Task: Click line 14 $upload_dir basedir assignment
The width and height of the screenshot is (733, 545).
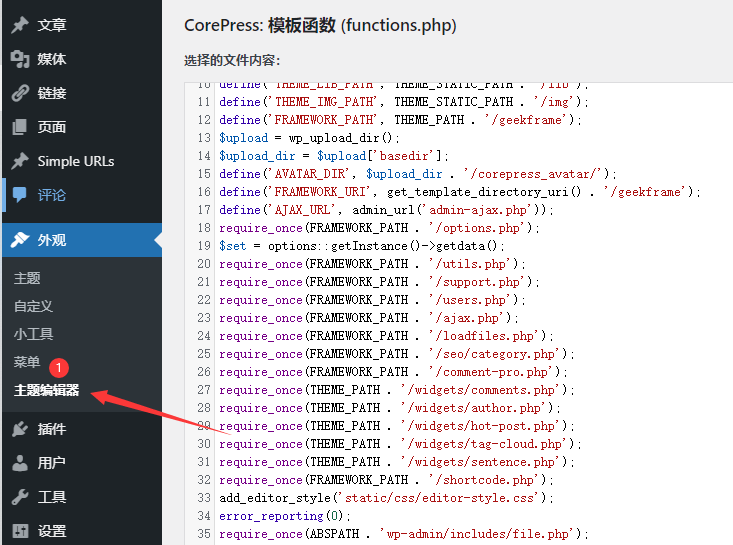Action: pyautogui.click(x=334, y=156)
